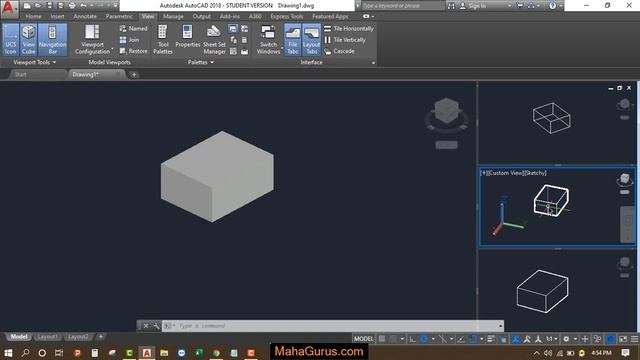Viewport: 640px width, 360px height.
Task: Expand the Viewport Tools panel
Action: point(35,62)
